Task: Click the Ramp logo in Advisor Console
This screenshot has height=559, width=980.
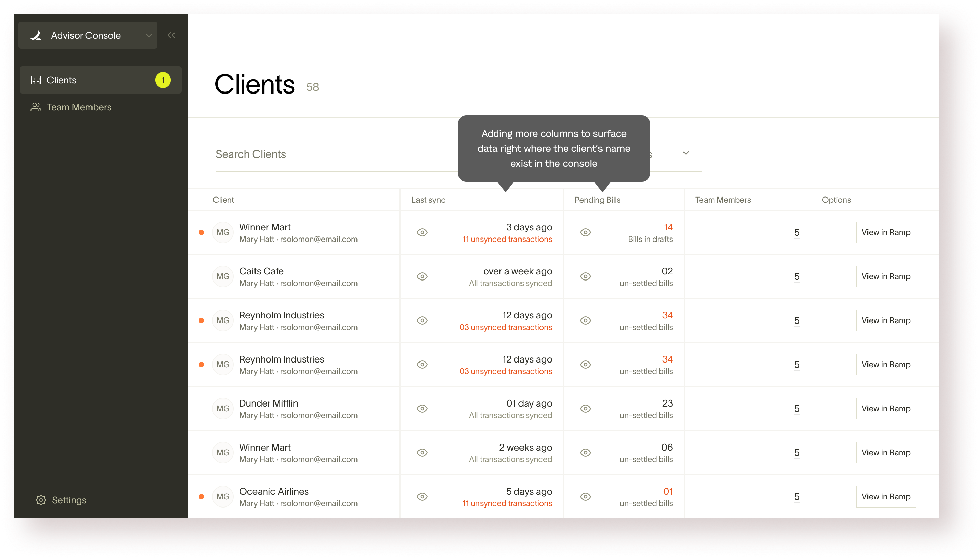Action: tap(36, 35)
